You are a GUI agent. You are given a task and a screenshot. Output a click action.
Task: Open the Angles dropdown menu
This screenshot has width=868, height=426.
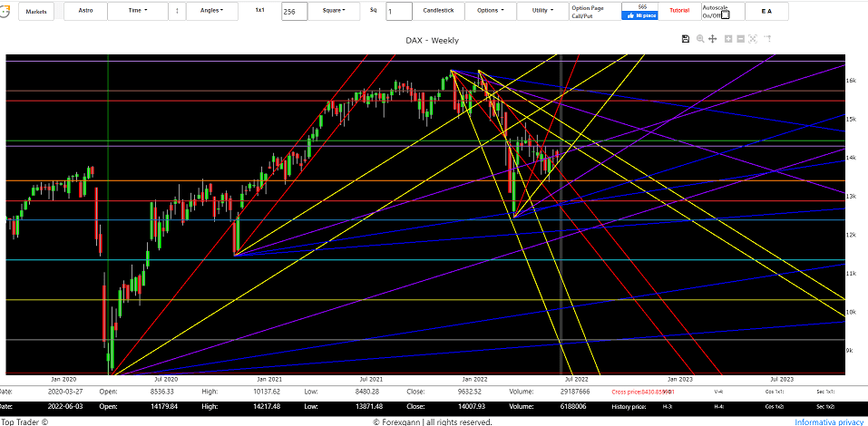coord(211,11)
